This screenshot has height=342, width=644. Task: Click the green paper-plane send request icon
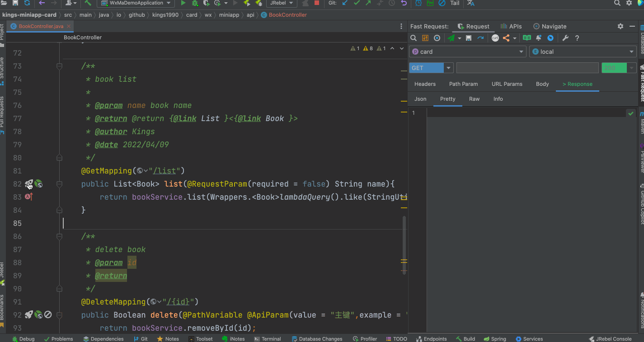click(451, 38)
